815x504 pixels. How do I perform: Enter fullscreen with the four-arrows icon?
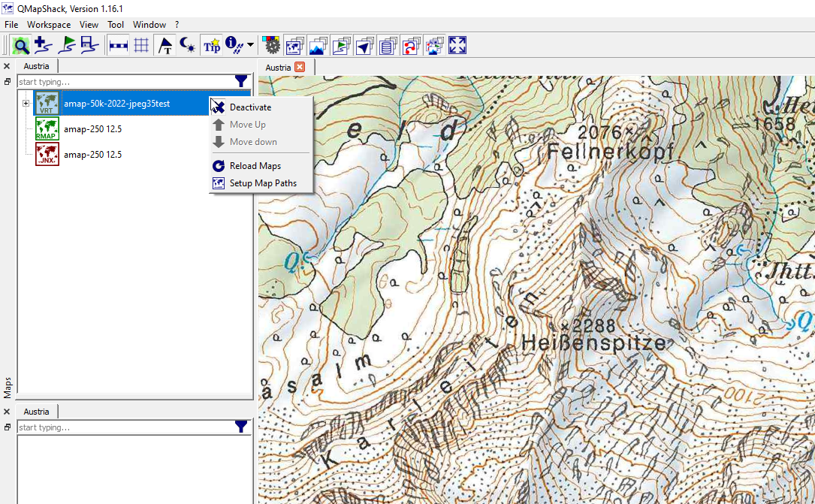pyautogui.click(x=457, y=46)
